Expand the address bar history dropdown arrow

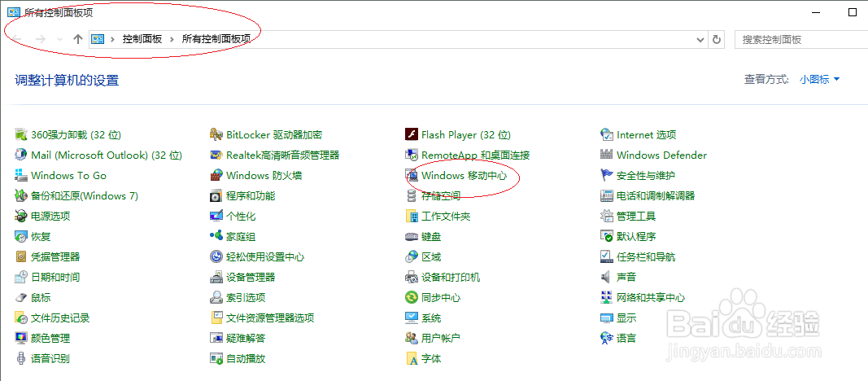click(x=700, y=39)
